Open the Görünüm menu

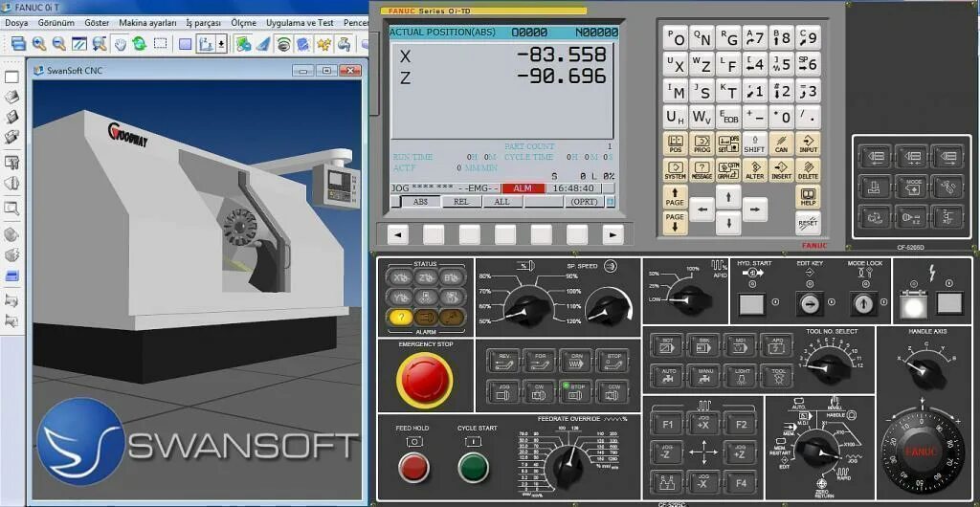pos(56,22)
